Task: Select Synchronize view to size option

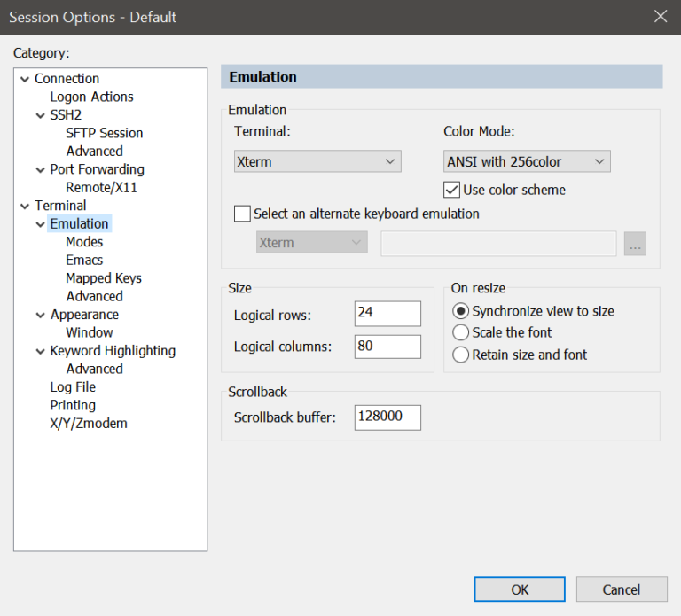Action: point(460,311)
